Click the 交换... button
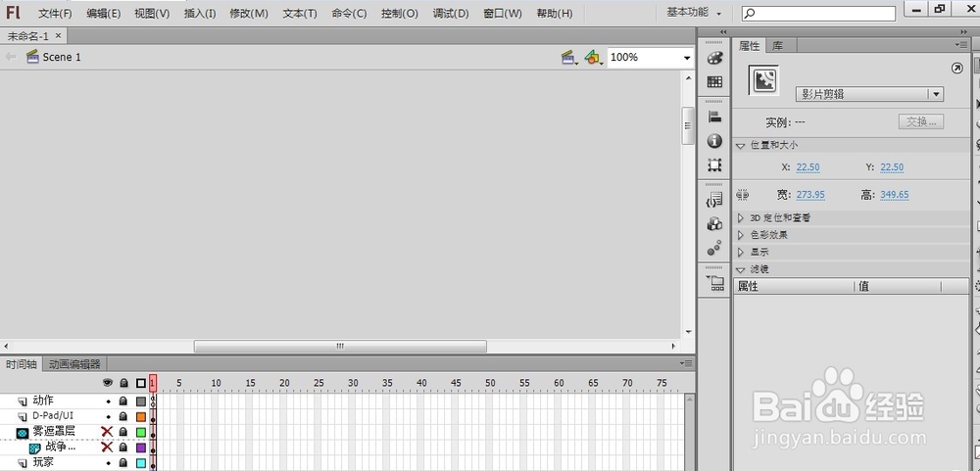This screenshot has height=471, width=980. 921,121
